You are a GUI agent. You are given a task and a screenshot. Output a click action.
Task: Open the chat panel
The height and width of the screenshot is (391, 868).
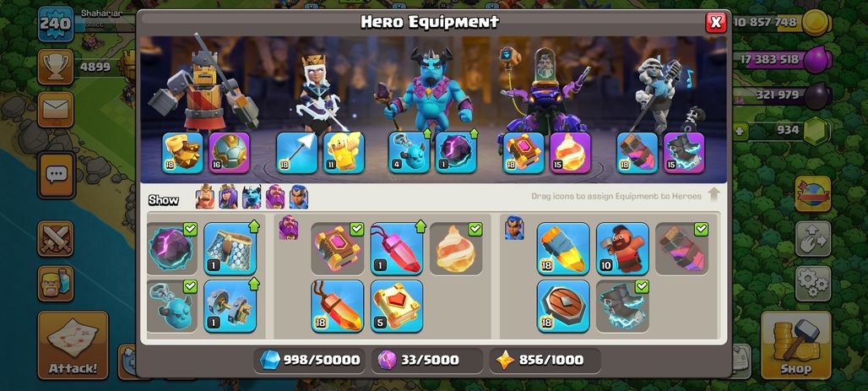[x=56, y=175]
